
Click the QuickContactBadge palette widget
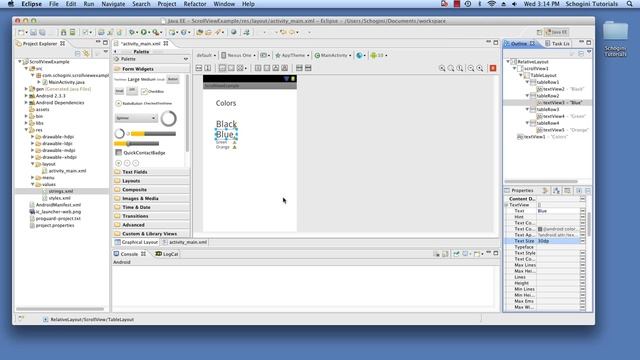tap(140, 153)
